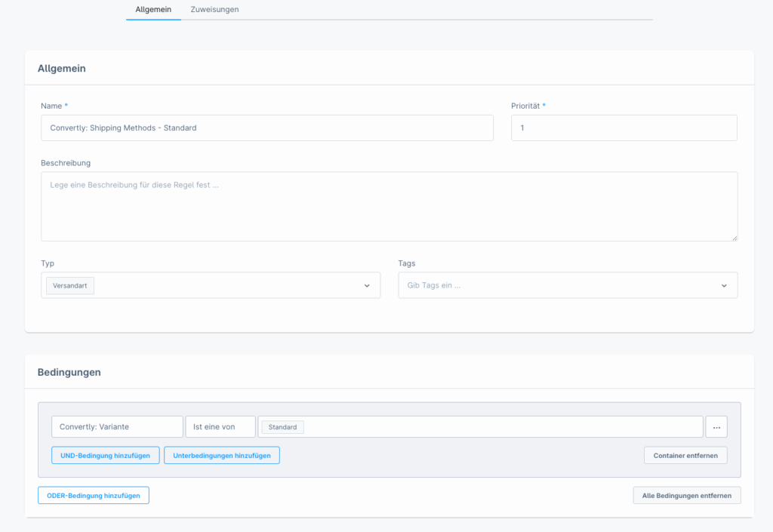Click the condition values field
773x532 pixels.
point(481,426)
